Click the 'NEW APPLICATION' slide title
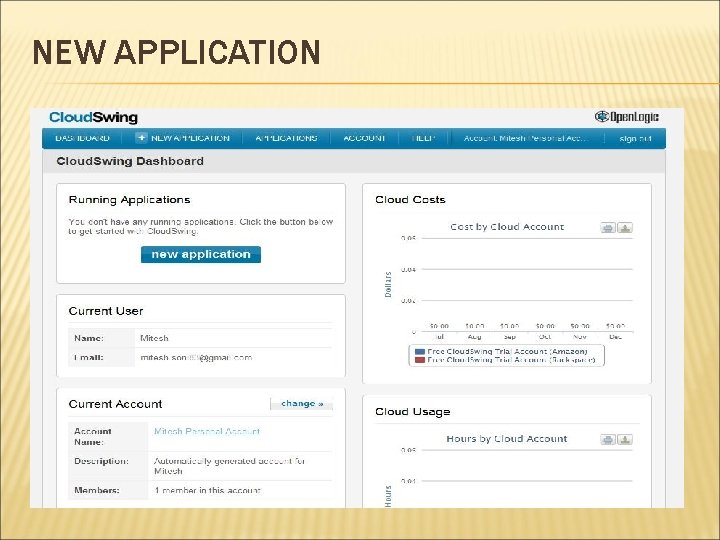The width and height of the screenshot is (720, 540). coord(176,52)
